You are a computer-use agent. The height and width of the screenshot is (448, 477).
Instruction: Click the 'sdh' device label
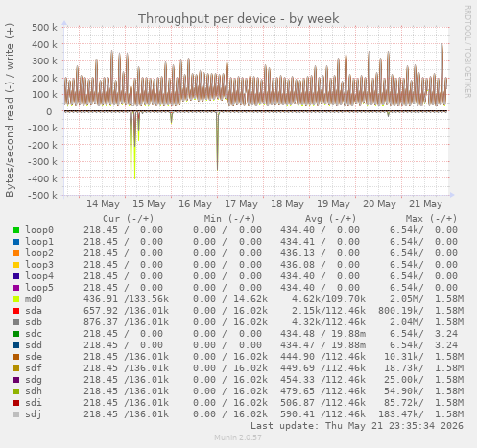[34, 391]
